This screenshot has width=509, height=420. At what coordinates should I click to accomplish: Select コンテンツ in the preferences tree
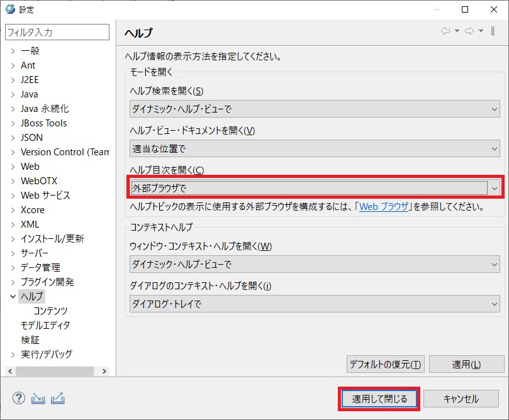point(50,311)
